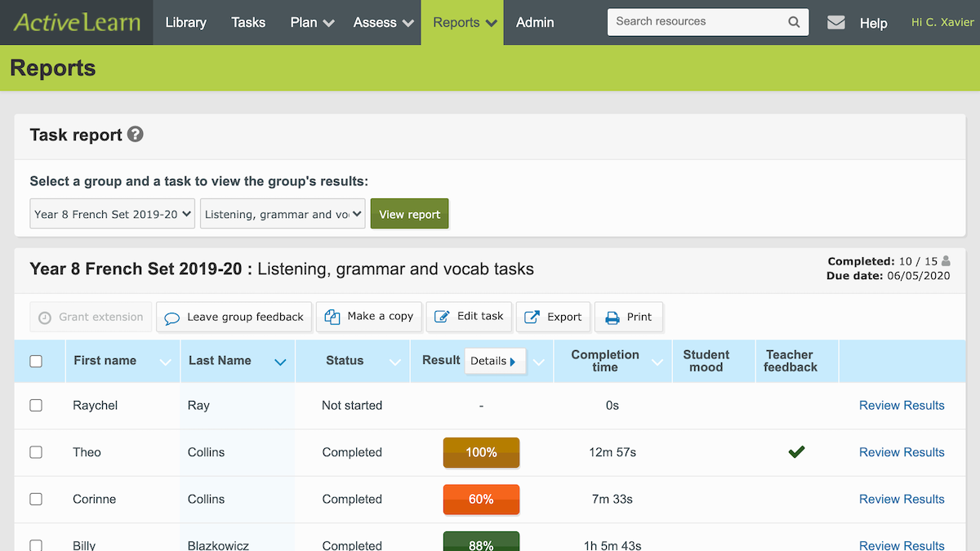Open the group dropdown showing Year 8 French Set
Viewport: 980px width, 551px height.
[x=112, y=213]
